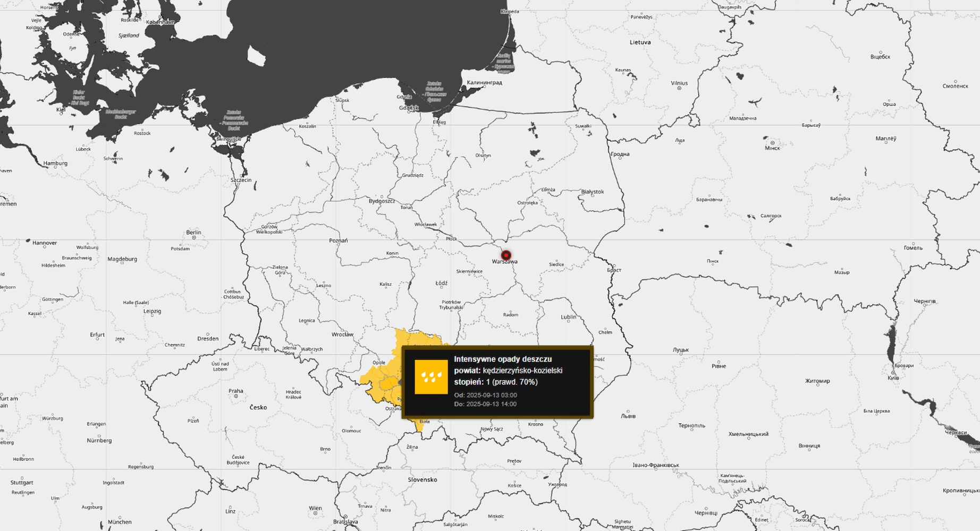Click the Praha city label
Screen dimensions: 980x531
pyautogui.click(x=235, y=391)
